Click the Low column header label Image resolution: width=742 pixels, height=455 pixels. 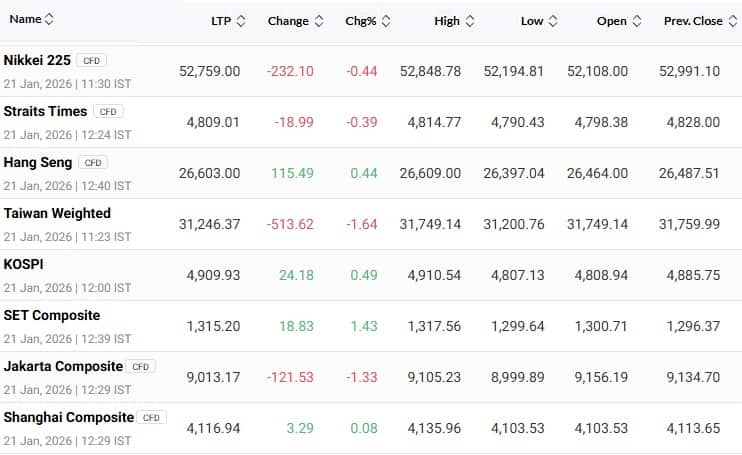(532, 21)
